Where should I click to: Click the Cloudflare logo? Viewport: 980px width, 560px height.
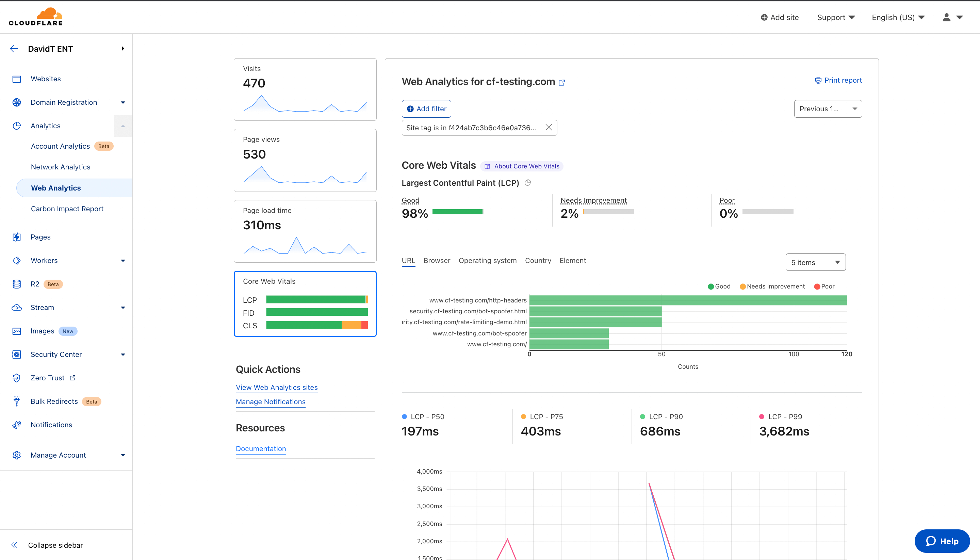[35, 17]
